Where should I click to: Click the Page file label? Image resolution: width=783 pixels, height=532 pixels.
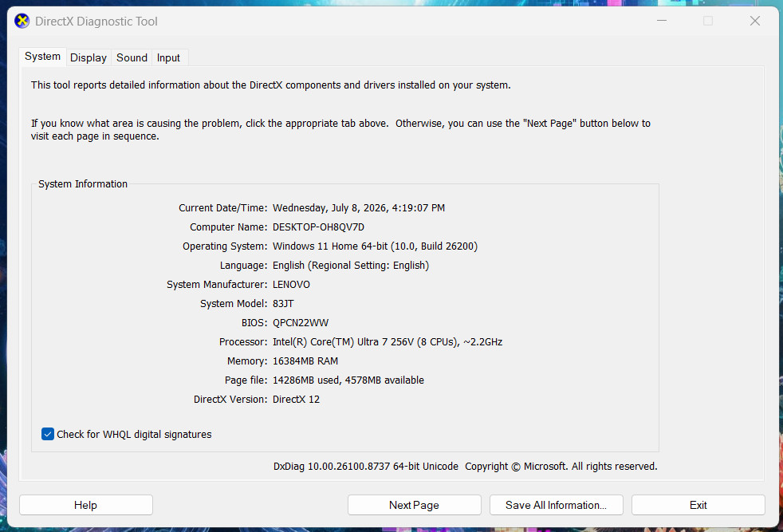246,380
